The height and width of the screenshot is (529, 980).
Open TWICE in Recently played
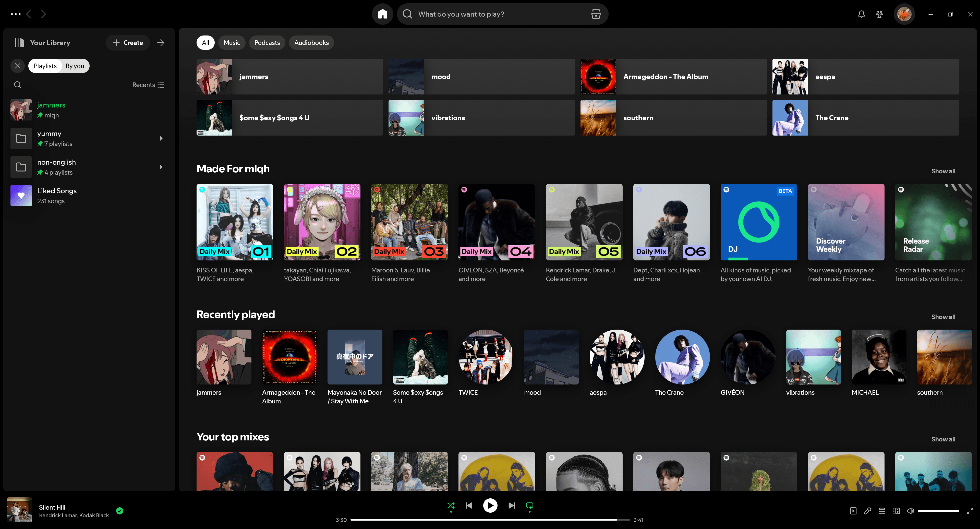pyautogui.click(x=486, y=364)
